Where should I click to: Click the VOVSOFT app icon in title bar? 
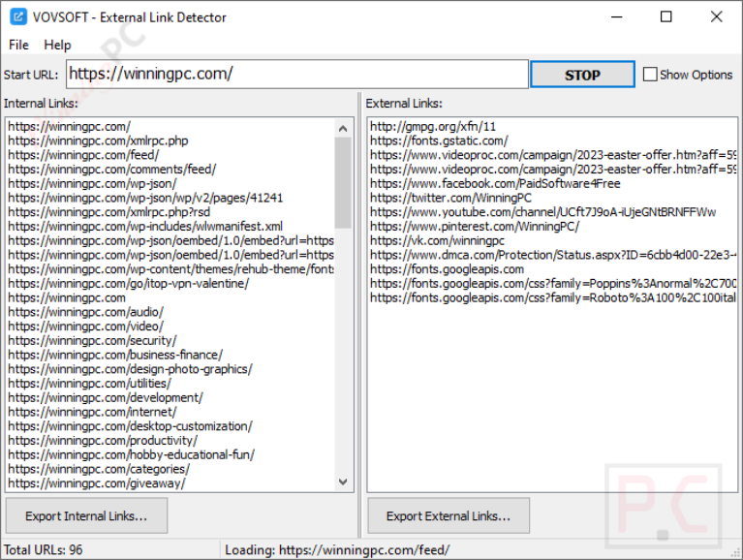(18, 17)
